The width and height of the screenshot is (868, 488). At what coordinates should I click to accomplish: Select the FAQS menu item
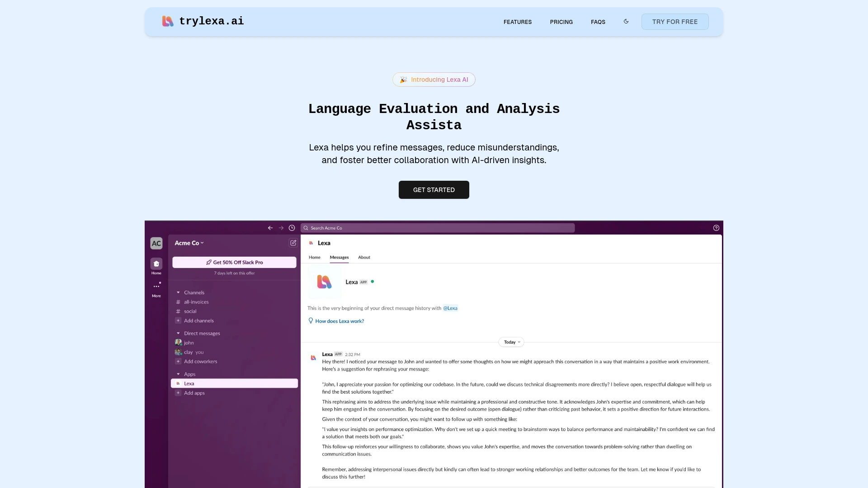[x=598, y=21]
